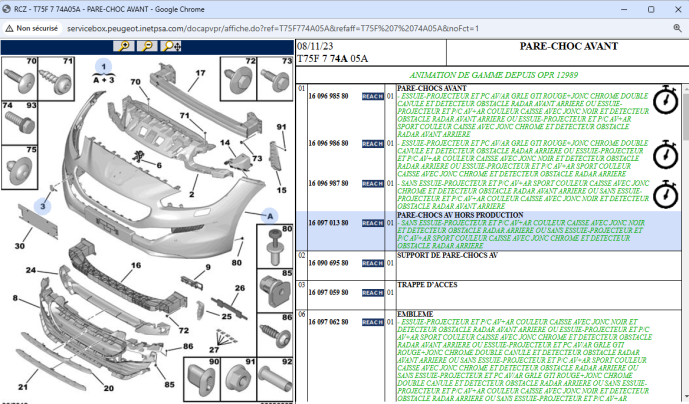Click clip nut thumbnail number 85
Image resolution: width=689 pixels, height=404 pixels.
click(275, 291)
